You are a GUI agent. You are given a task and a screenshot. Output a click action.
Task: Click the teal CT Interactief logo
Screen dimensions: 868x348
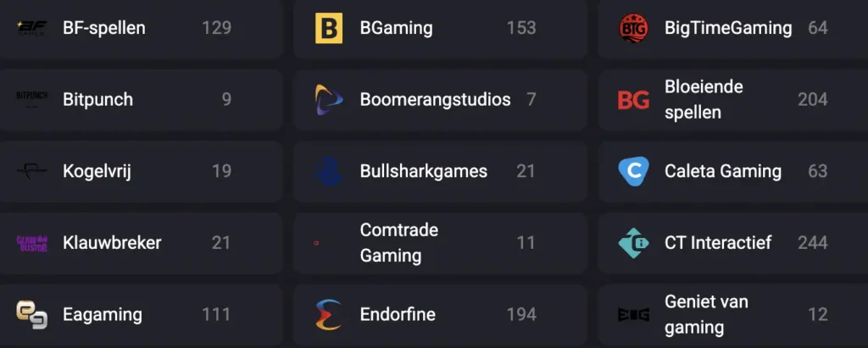pos(633,243)
